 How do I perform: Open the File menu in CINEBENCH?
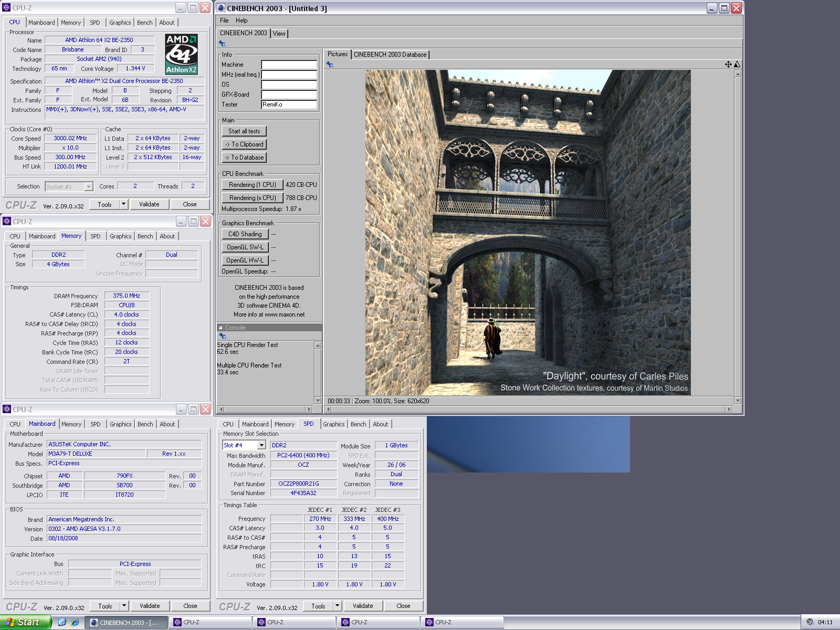(224, 20)
